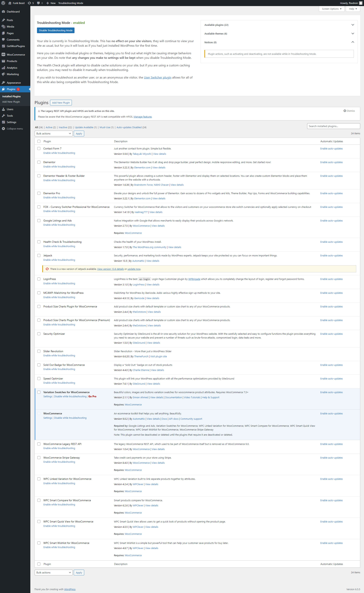Tick the Slider Revolution checkbox
This screenshot has width=364, height=593.
[39, 351]
